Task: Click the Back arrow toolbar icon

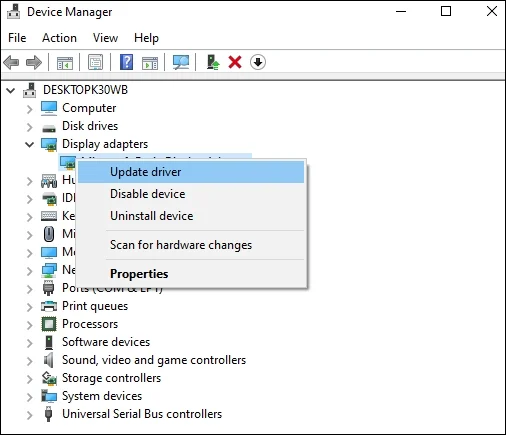Action: coord(11,62)
